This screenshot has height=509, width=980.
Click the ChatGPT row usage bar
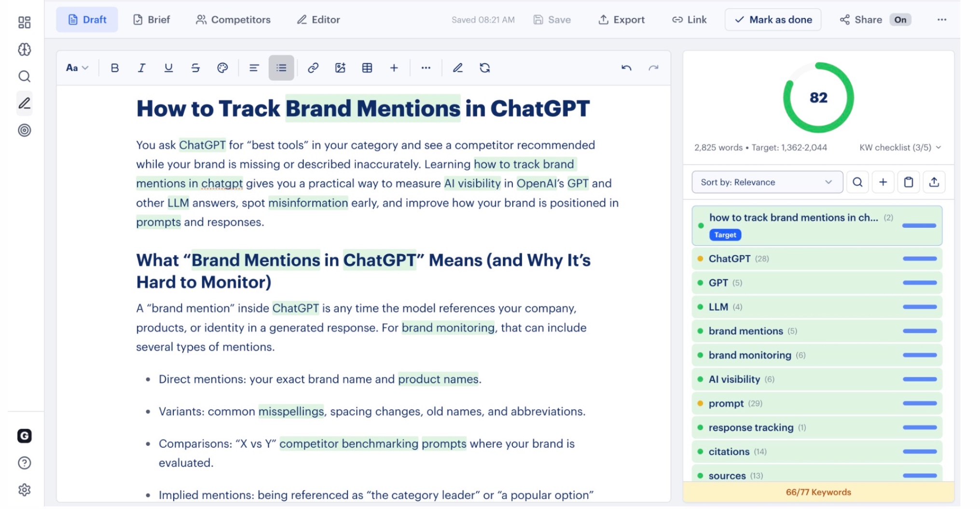pyautogui.click(x=920, y=259)
